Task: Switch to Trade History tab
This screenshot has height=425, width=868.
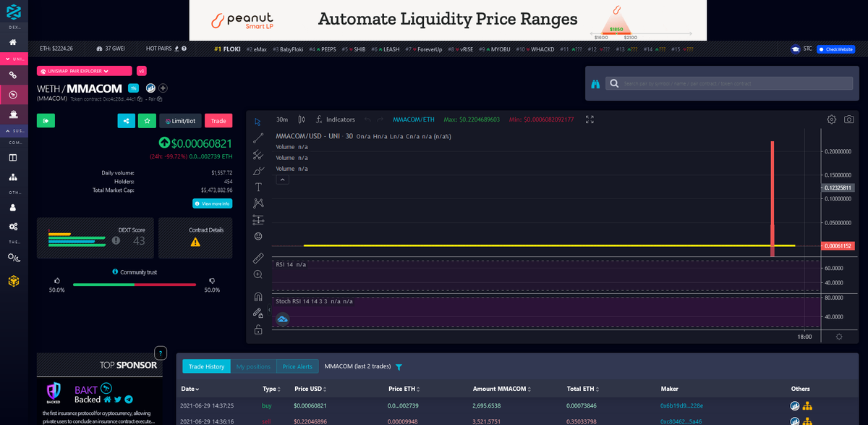Action: (x=206, y=366)
